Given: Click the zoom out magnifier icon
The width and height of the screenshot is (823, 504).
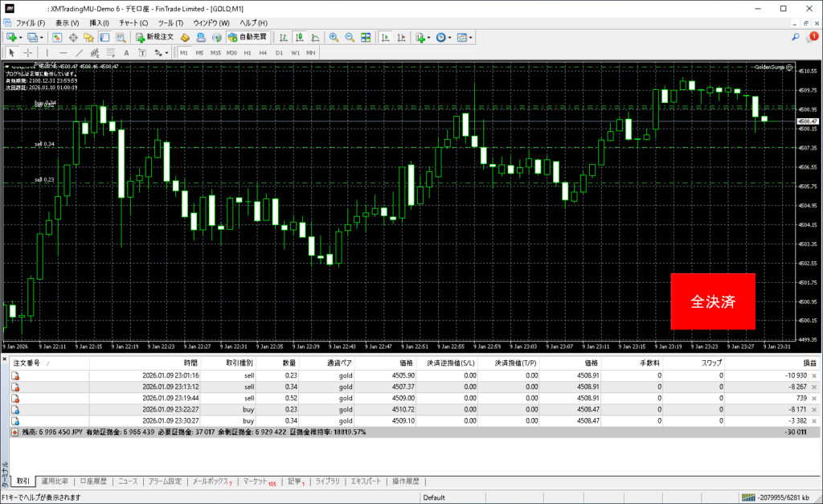Looking at the screenshot, I should 350,37.
